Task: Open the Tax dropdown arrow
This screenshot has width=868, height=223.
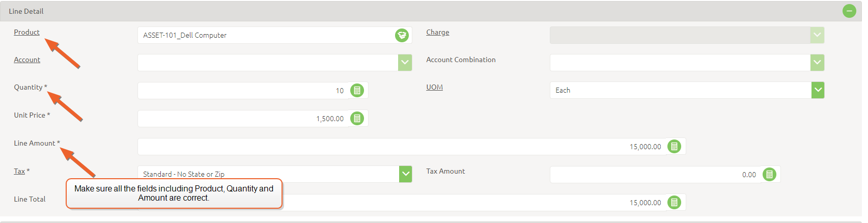Action: click(406, 174)
